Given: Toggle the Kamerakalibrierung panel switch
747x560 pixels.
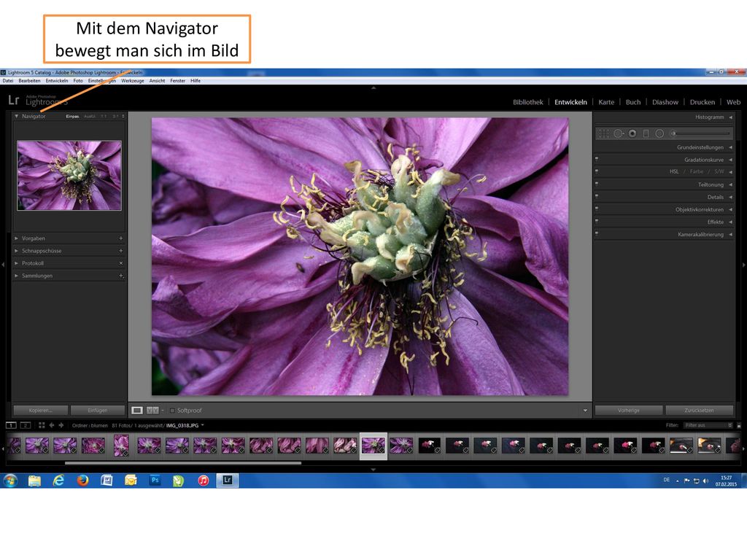Looking at the screenshot, I should pyautogui.click(x=597, y=233).
